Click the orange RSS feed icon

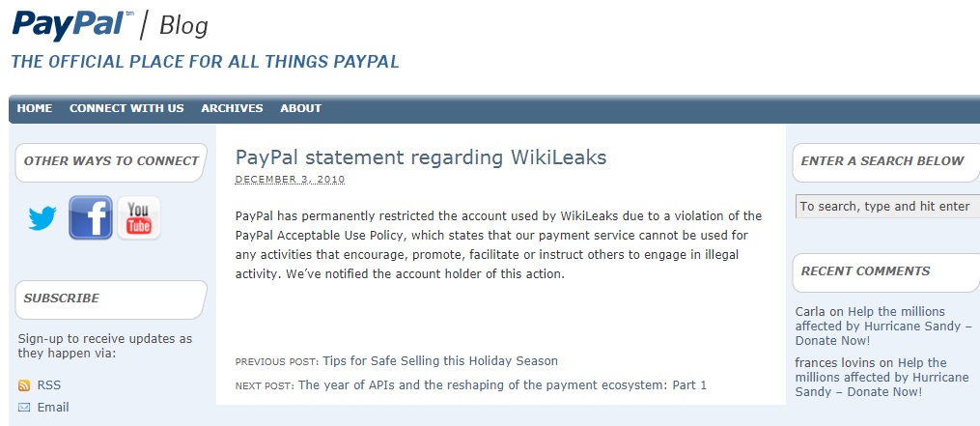(24, 385)
